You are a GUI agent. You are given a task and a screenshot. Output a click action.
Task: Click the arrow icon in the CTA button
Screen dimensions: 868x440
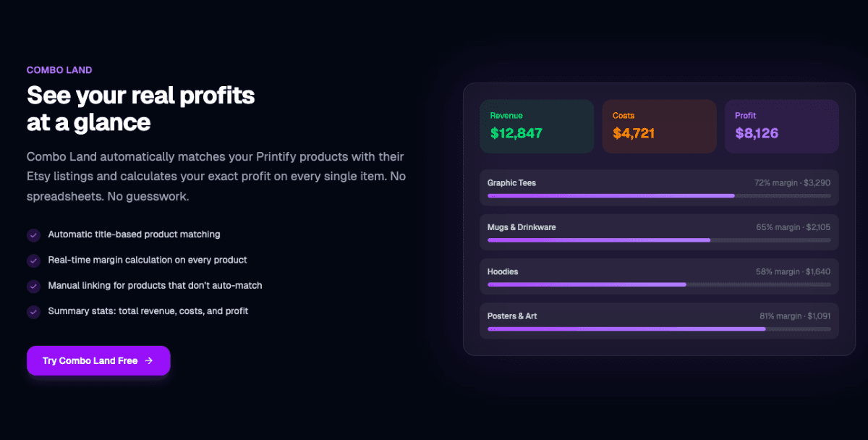[149, 360]
